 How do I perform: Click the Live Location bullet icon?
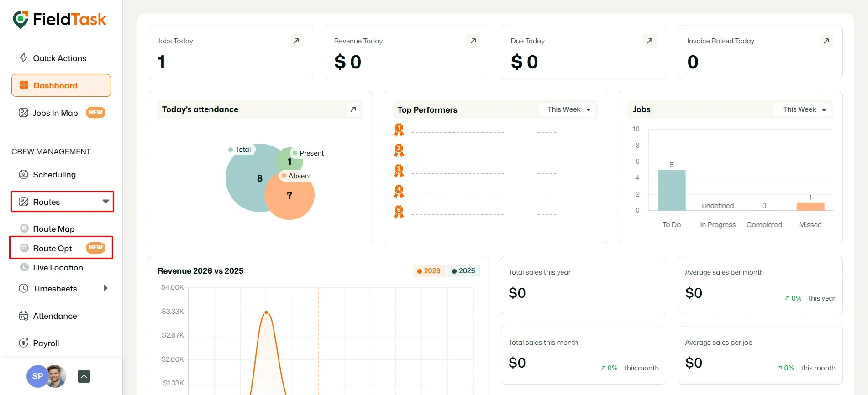[25, 267]
